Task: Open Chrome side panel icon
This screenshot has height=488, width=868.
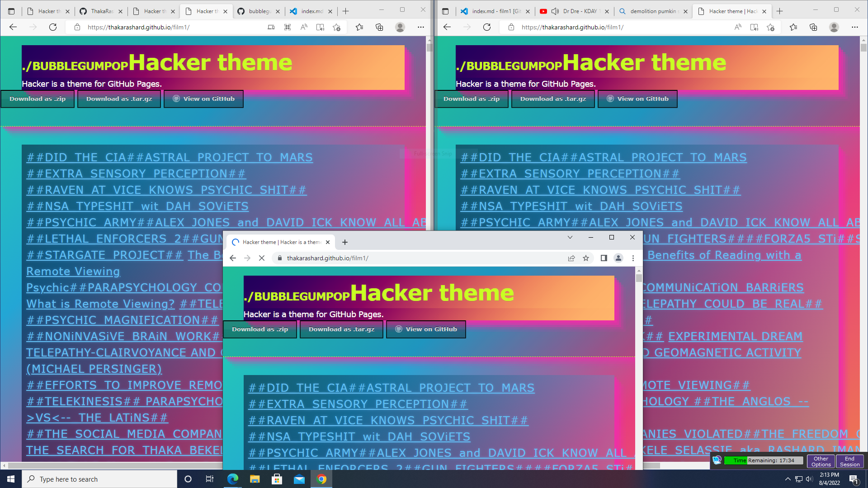Action: coord(604,258)
